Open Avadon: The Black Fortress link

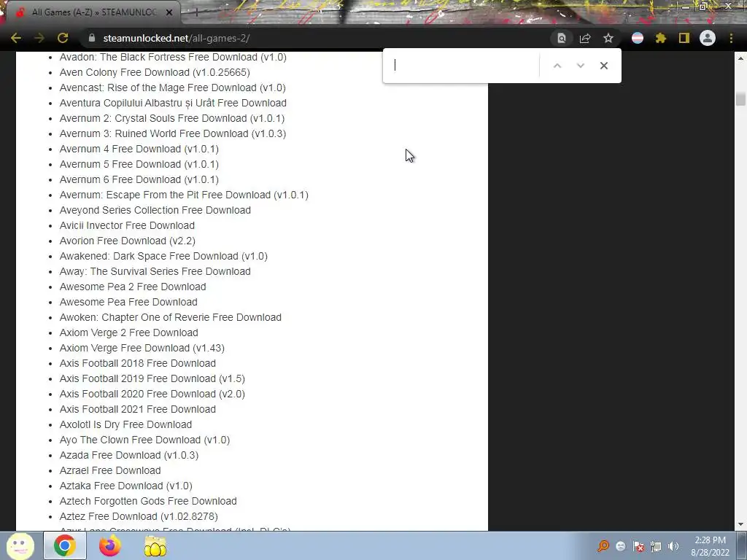coord(173,57)
